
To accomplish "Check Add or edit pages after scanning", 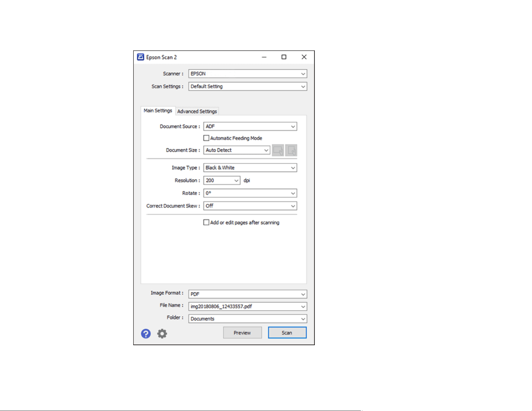I will pyautogui.click(x=206, y=222).
